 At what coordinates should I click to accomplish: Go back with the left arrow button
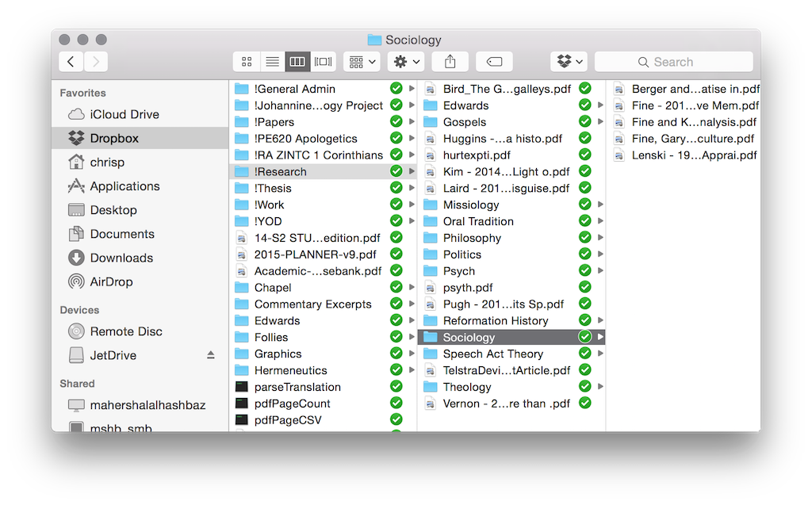(71, 62)
